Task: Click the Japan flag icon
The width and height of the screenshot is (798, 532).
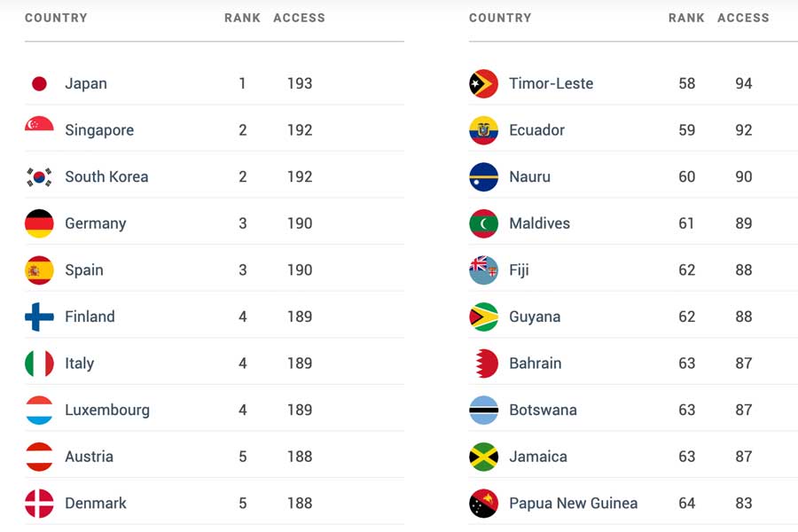Action: coord(39,83)
